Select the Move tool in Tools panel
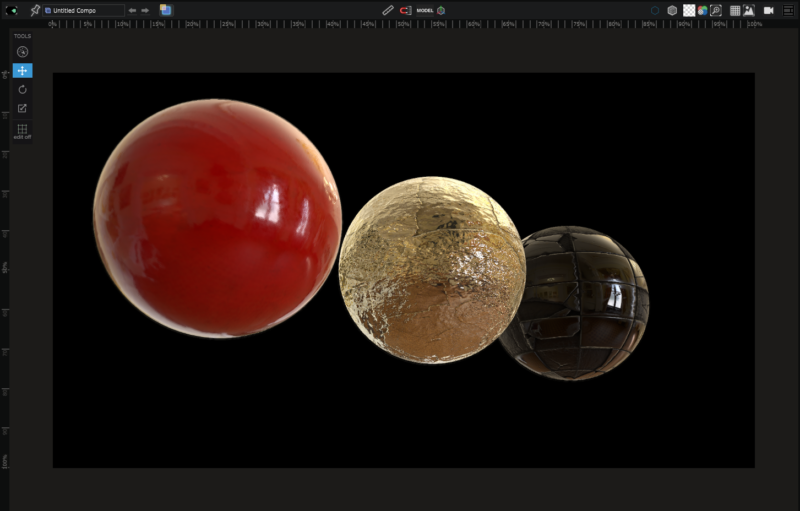The height and width of the screenshot is (511, 800). click(x=22, y=71)
